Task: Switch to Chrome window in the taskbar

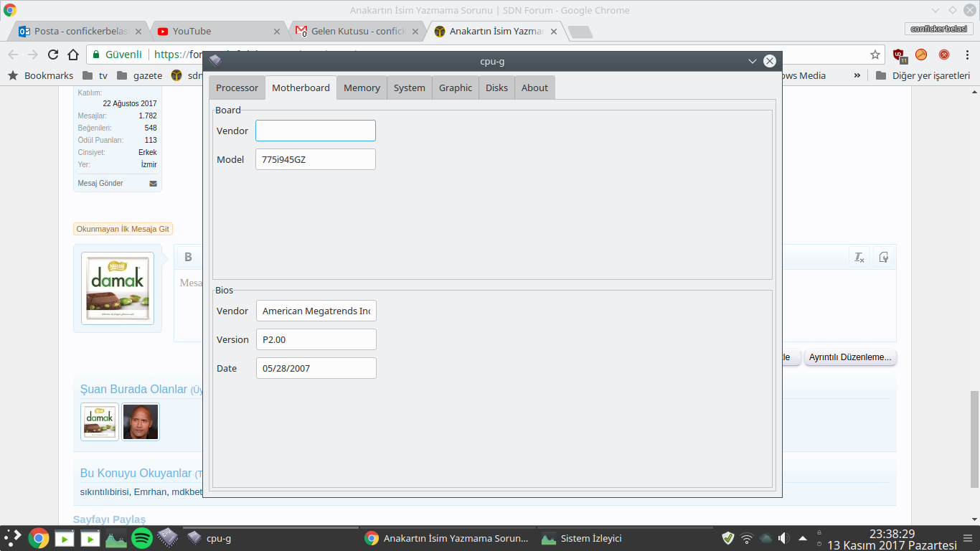Action: pos(447,538)
